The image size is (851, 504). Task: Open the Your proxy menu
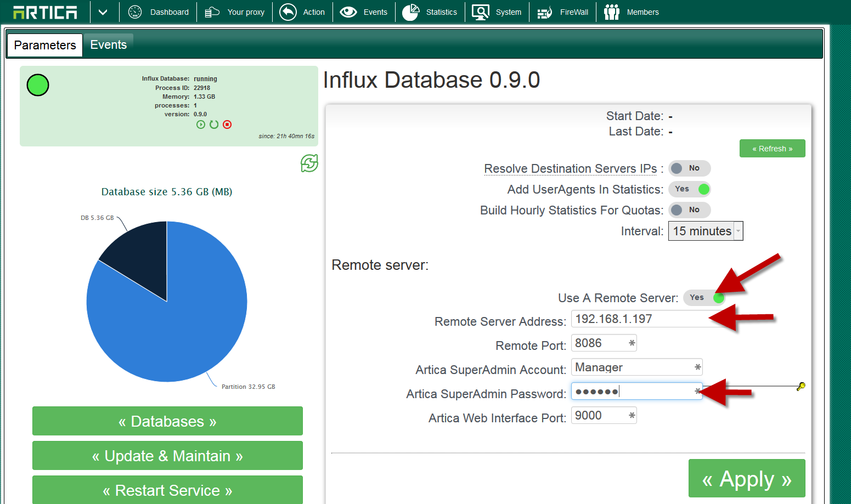[x=246, y=12]
